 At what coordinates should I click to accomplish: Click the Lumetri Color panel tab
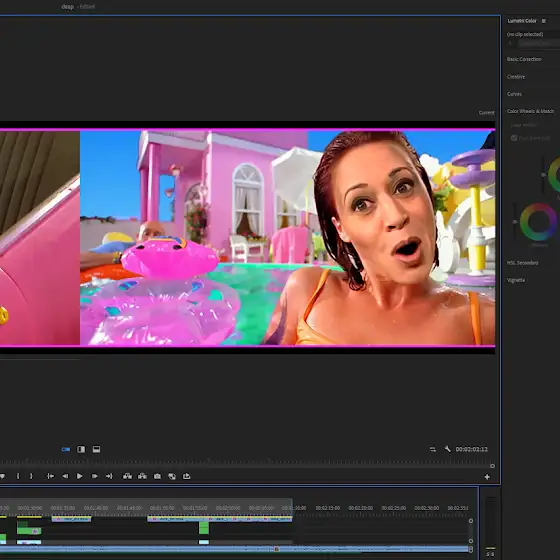522,21
